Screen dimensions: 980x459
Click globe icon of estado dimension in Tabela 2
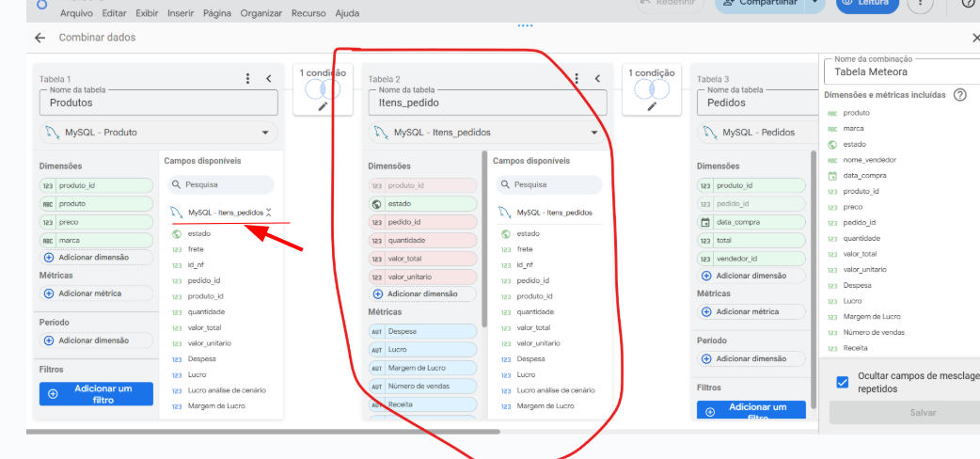pos(377,204)
